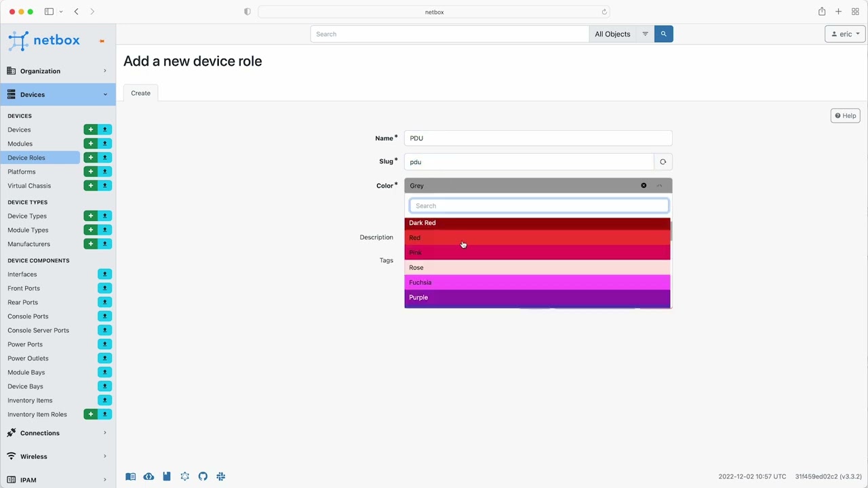Add a device type via plus icon
This screenshot has width=868, height=488.
tap(90, 216)
